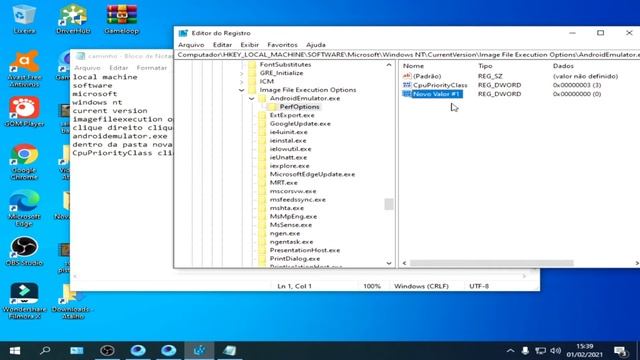Viewport: 640px width, 360px height.
Task: Open the DriverHub desktop icon
Action: click(73, 19)
